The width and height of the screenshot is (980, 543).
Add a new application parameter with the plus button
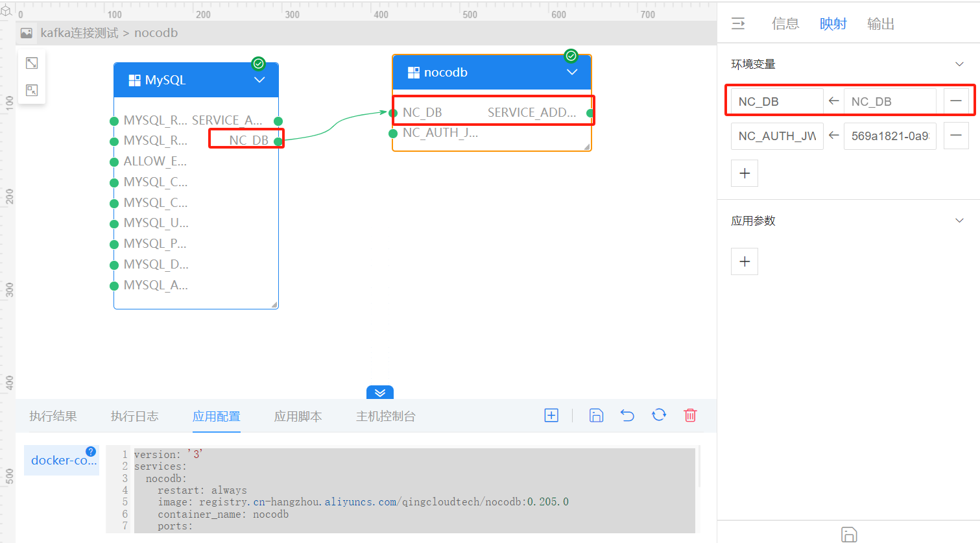pos(745,261)
